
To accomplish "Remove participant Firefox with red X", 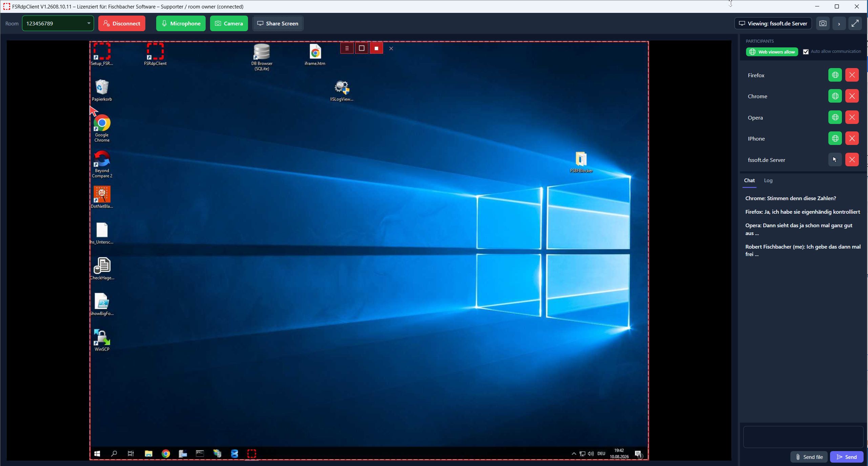I will 852,75.
